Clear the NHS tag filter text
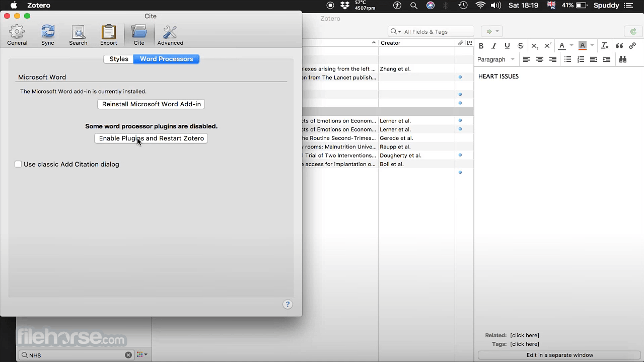This screenshot has width=644, height=362. (128, 355)
